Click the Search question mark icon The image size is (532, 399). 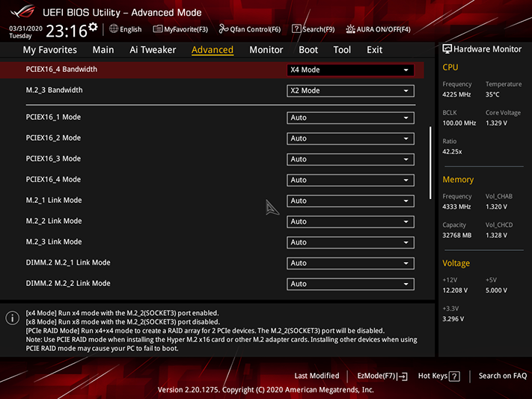coord(296,29)
